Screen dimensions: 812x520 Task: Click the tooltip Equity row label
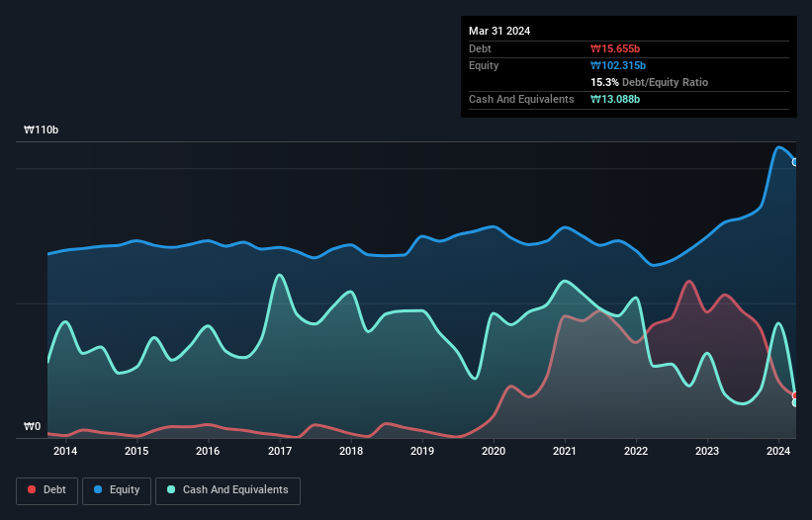coord(484,65)
